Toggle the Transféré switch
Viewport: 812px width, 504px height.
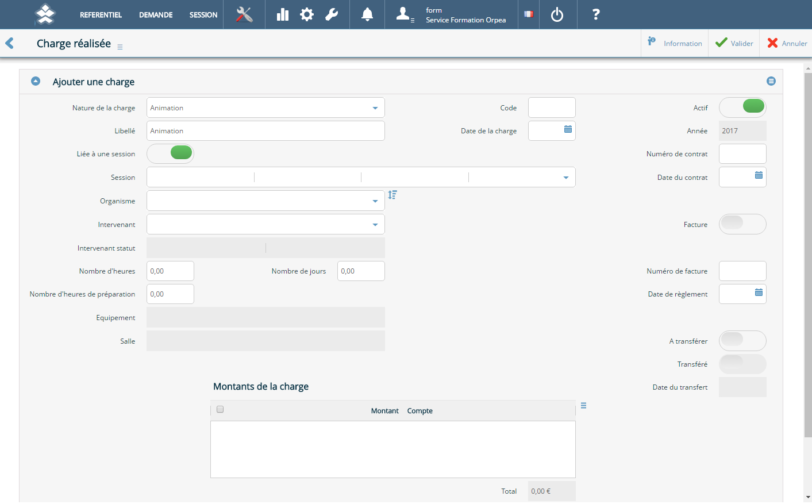tap(742, 364)
